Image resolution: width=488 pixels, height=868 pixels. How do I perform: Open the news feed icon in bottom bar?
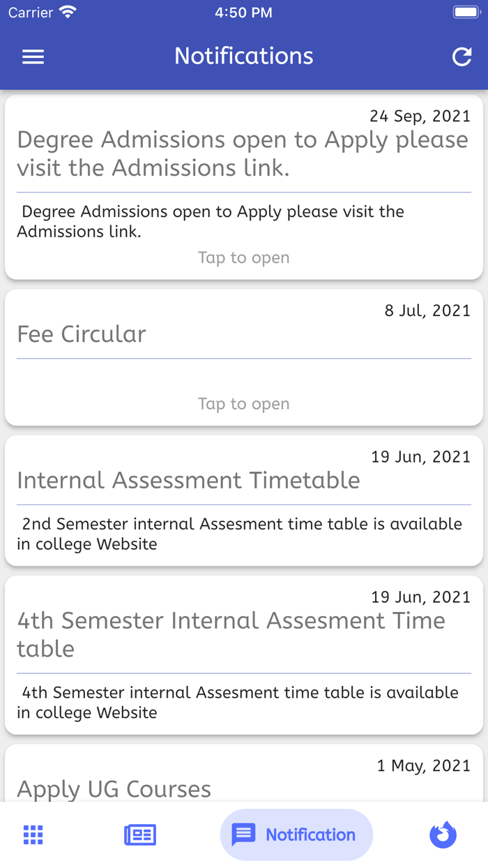[139, 835]
